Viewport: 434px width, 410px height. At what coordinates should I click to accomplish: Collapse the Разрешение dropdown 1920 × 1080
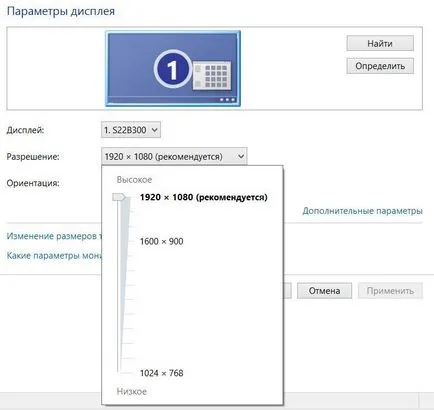[174, 156]
